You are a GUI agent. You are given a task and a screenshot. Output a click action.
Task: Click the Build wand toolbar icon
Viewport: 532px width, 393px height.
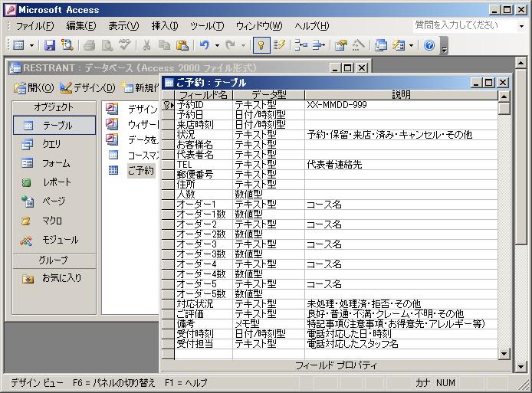point(358,45)
